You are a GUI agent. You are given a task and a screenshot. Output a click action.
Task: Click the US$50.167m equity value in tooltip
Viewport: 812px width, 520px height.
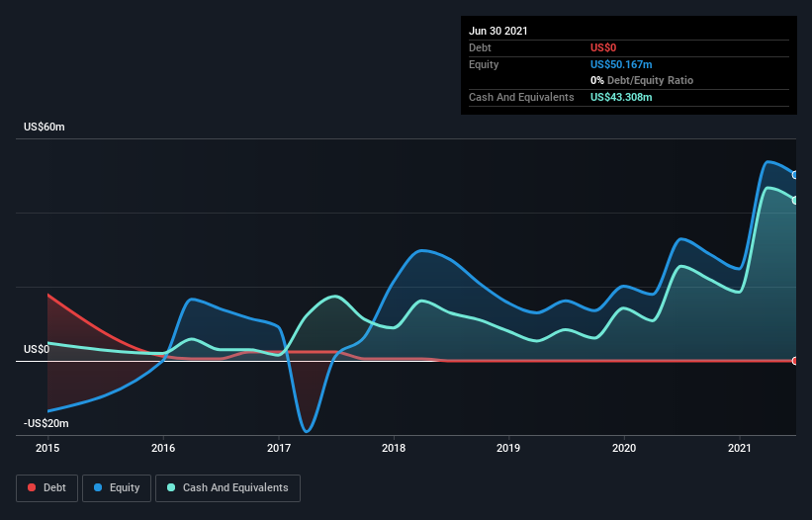[x=621, y=64]
